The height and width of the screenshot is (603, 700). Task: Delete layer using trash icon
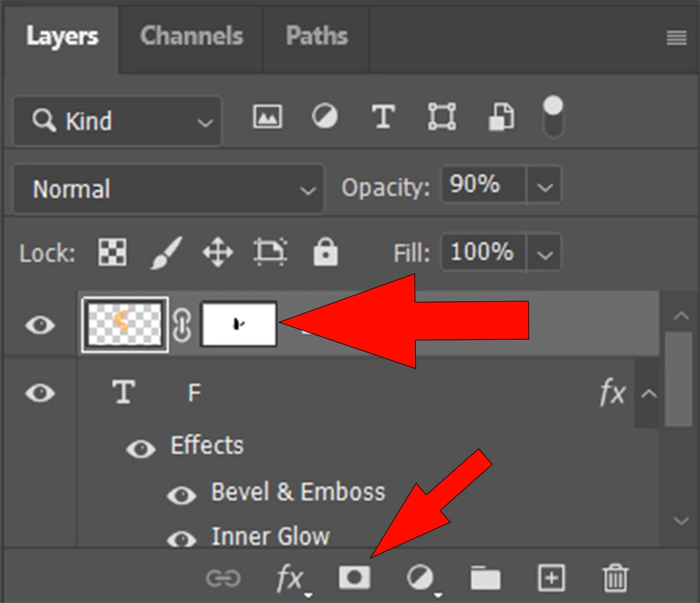[x=615, y=578]
